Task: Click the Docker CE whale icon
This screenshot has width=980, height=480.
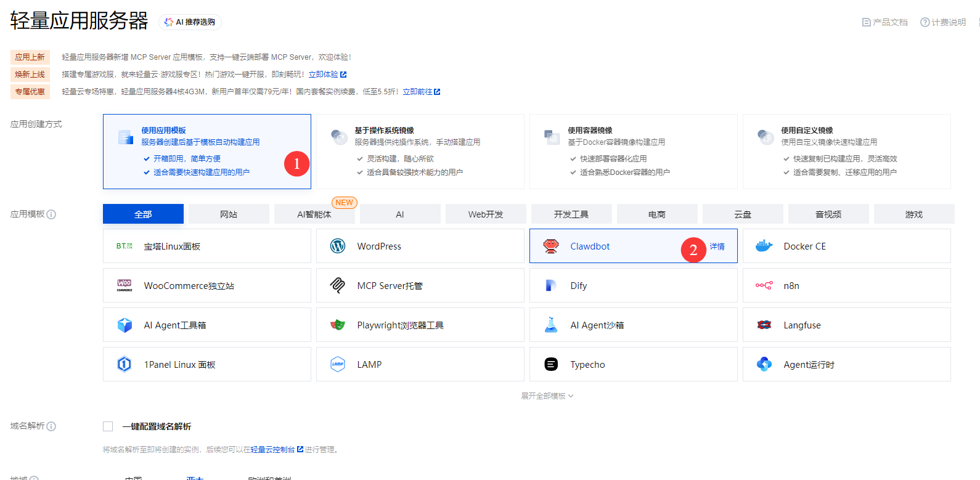Action: click(x=764, y=246)
